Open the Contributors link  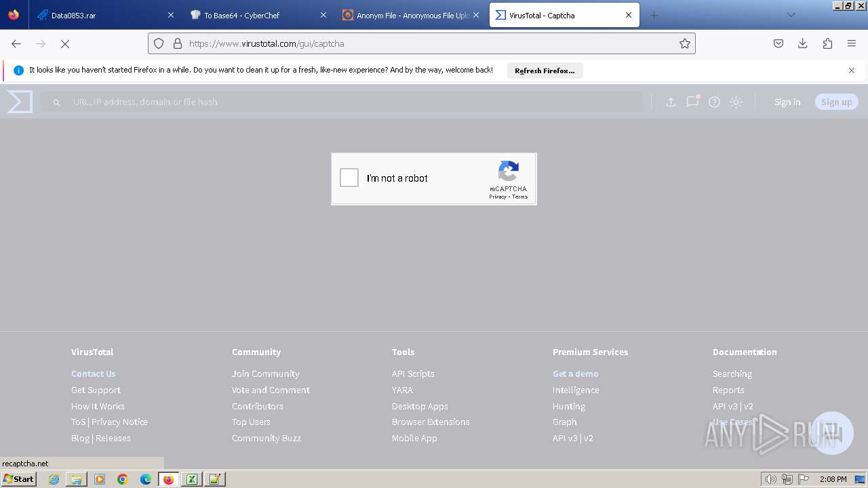pos(258,406)
